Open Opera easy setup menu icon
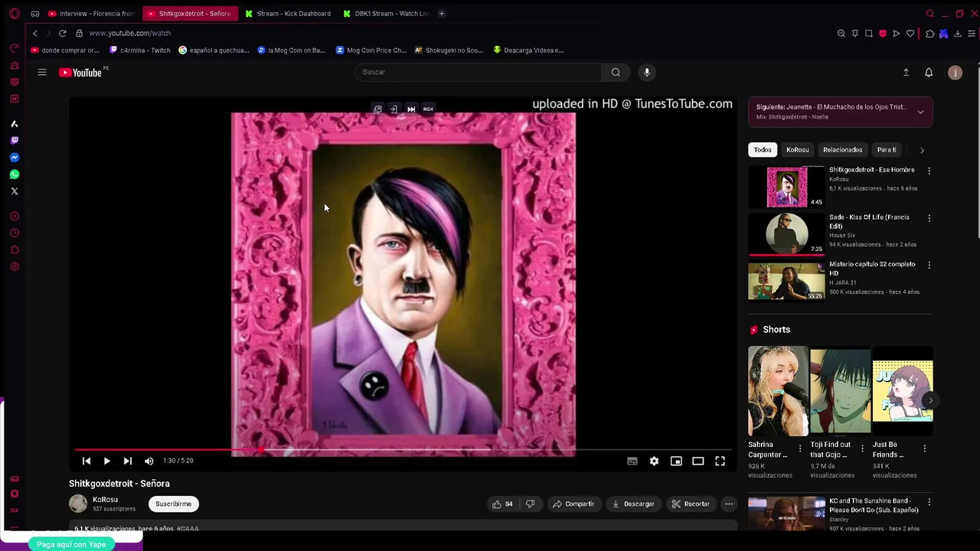 tap(972, 34)
